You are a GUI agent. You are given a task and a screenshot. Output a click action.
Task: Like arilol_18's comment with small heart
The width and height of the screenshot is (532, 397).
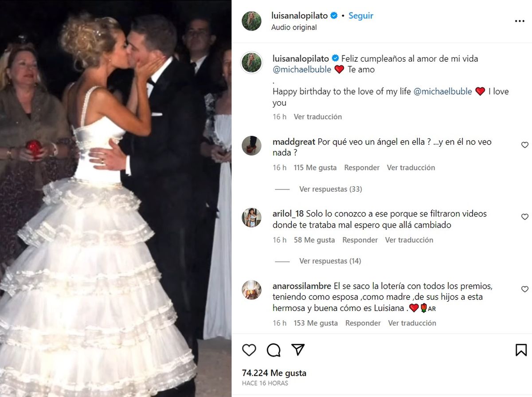click(x=525, y=216)
